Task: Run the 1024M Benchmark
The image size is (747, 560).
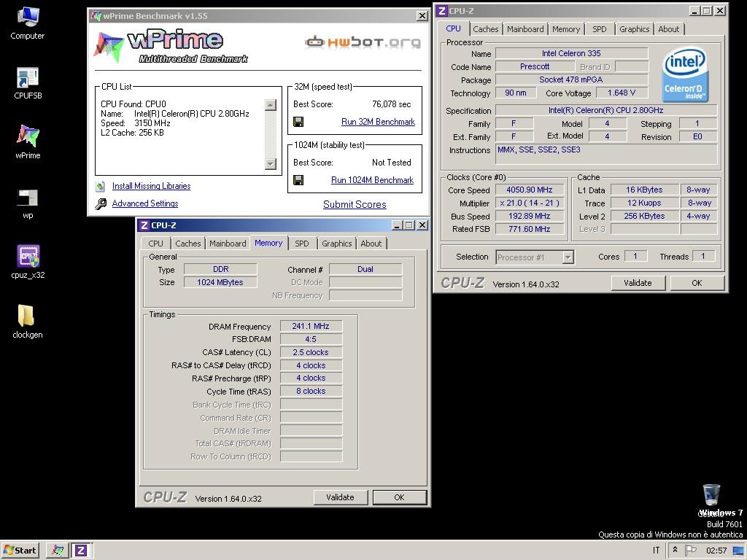Action: point(372,180)
